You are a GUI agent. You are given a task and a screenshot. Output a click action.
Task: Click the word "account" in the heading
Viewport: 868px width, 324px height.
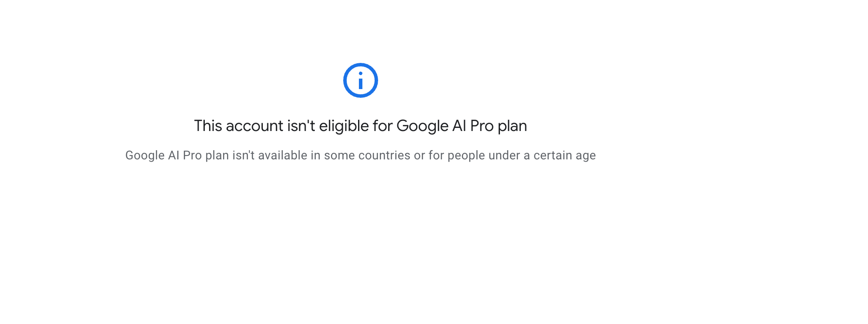pos(255,126)
